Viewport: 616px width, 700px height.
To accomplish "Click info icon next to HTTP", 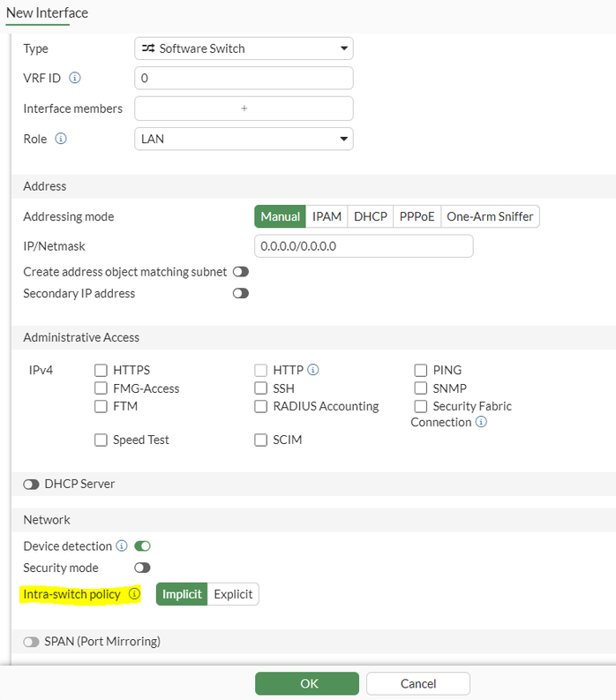I will tap(313, 370).
